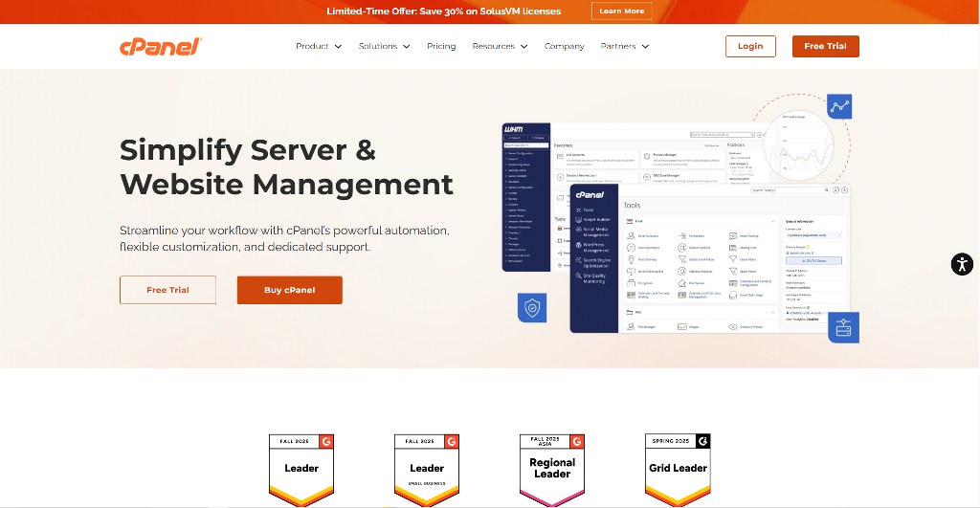This screenshot has height=508, width=980.
Task: Click the Free Trial button in header
Action: 826,46
